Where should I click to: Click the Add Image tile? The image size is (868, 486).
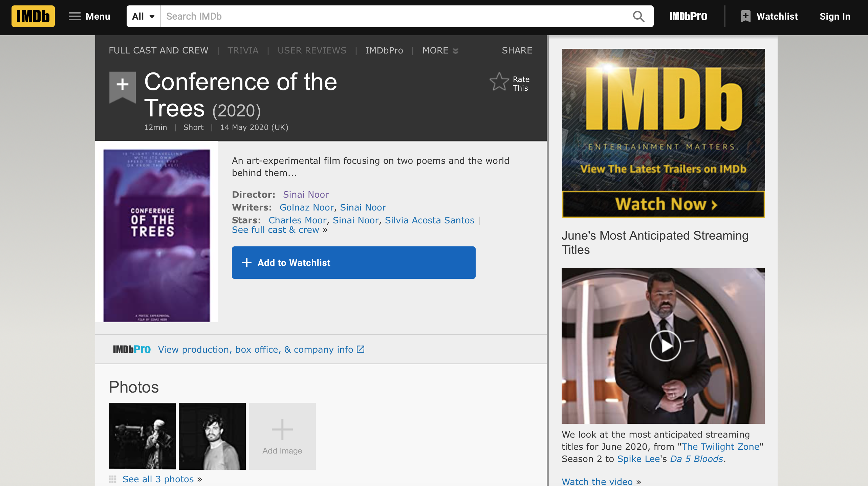pos(282,436)
